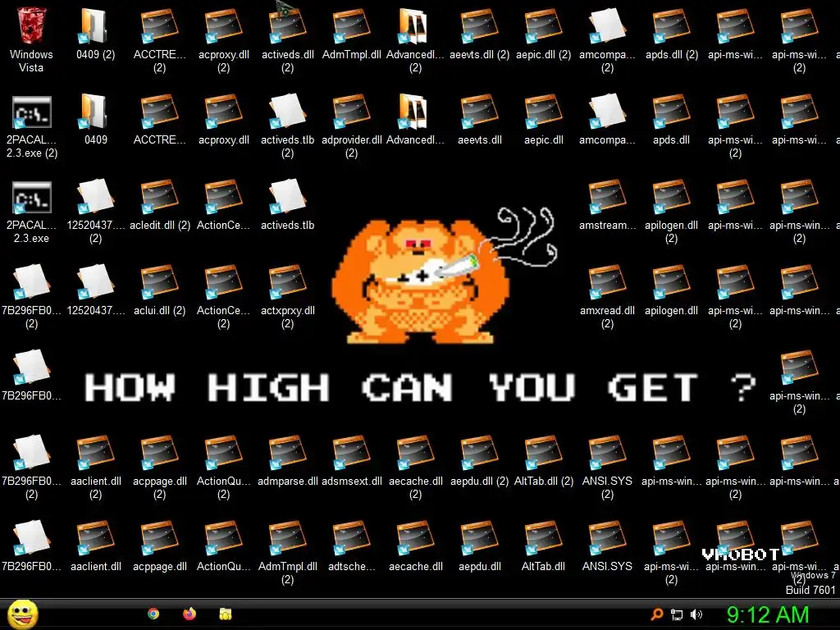This screenshot has height=630, width=840.
Task: Select the aeevts.dll (2) icon
Action: click(x=479, y=25)
